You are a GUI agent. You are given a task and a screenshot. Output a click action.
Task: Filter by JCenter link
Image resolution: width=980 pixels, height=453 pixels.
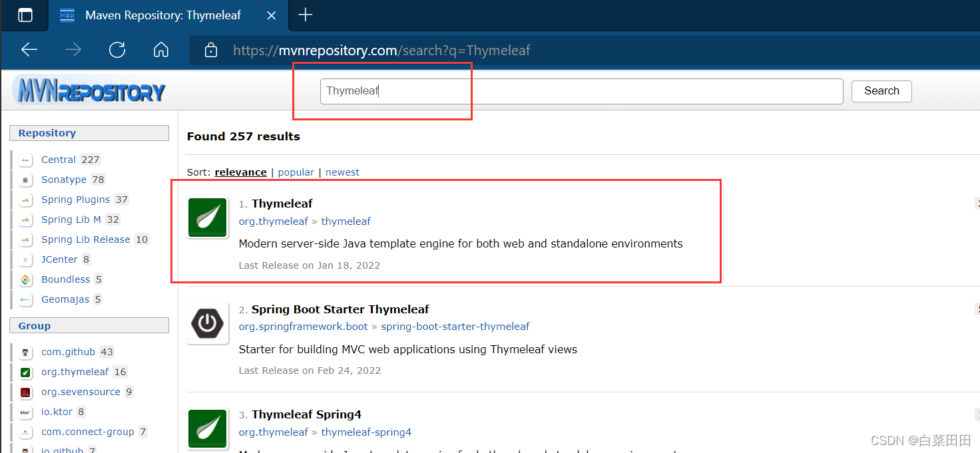tap(59, 259)
